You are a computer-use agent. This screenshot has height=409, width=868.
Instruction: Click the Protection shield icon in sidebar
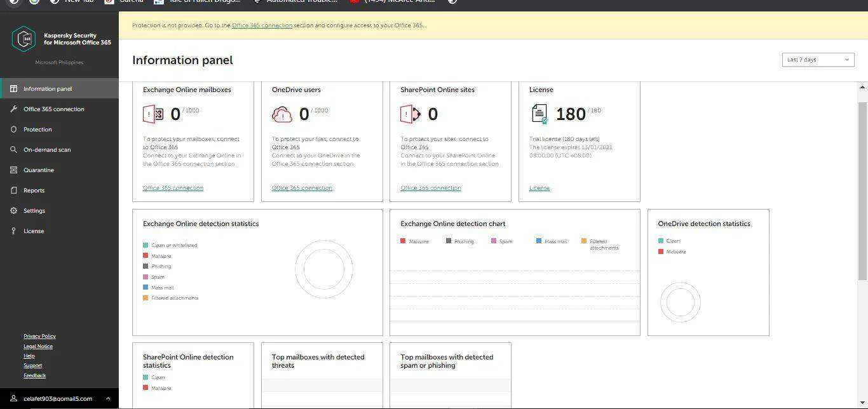click(13, 130)
